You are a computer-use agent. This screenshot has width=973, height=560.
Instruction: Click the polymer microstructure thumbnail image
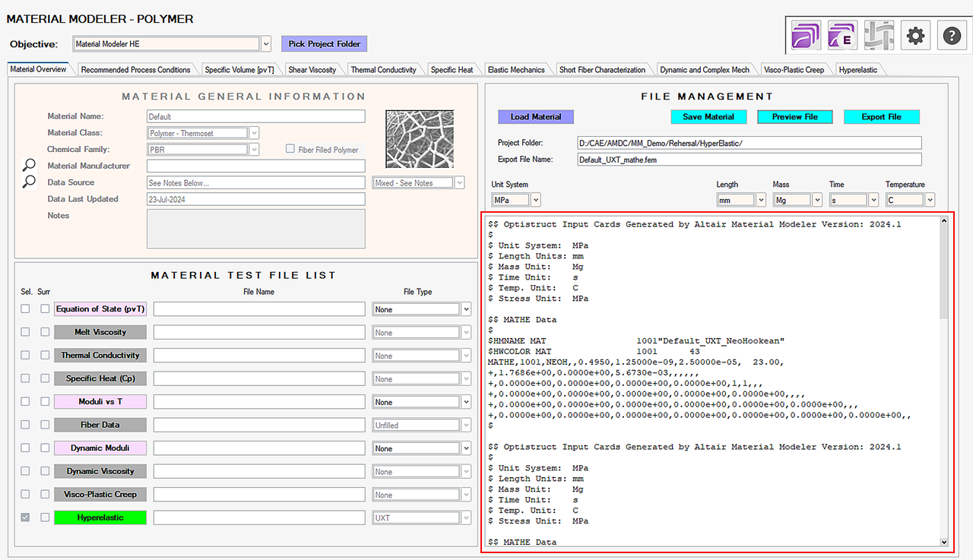[420, 139]
